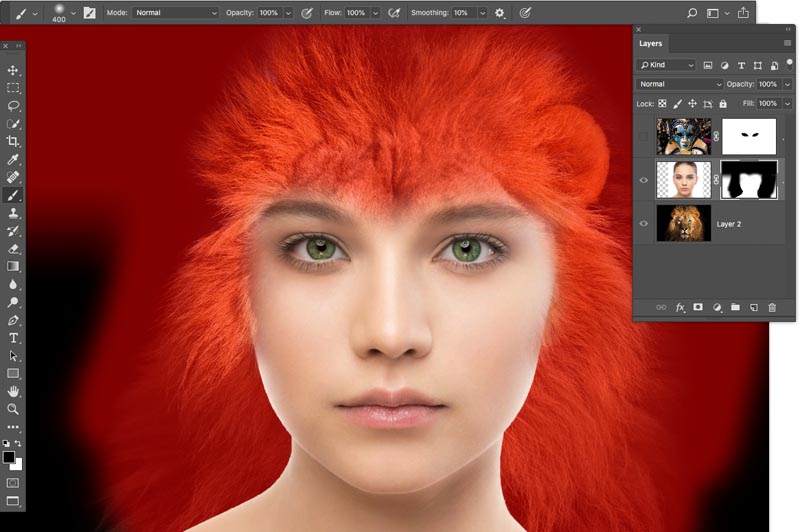The height and width of the screenshot is (532, 800).
Task: Select the Horizontal Type tool
Action: coord(13,338)
